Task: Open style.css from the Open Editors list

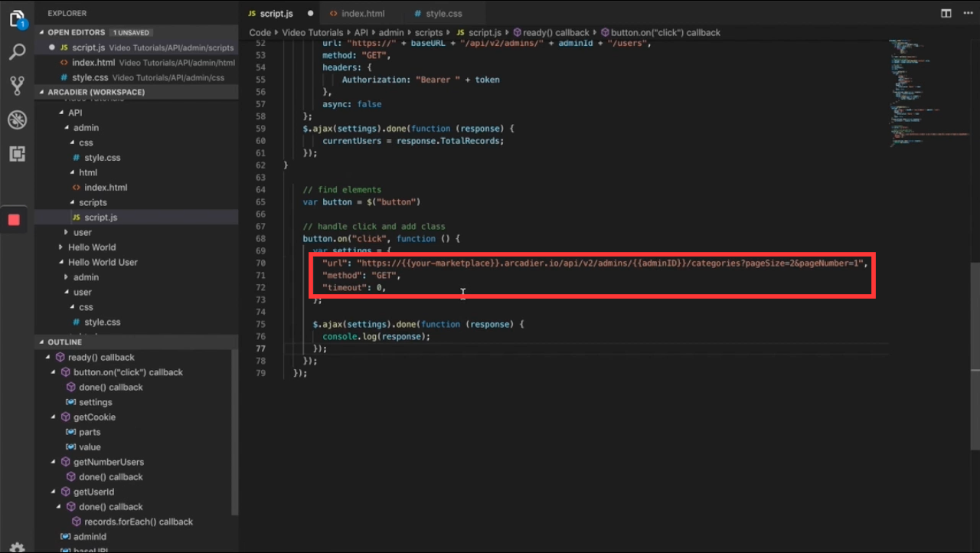Action: 136,77
